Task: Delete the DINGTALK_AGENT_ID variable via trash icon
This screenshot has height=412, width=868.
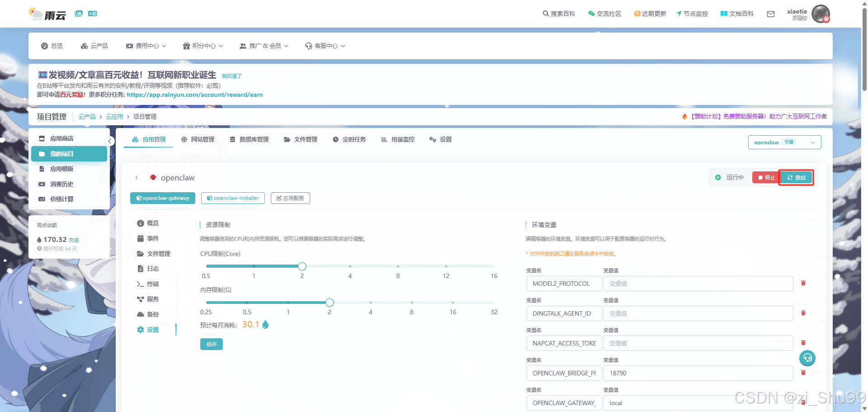Action: pyautogui.click(x=803, y=313)
